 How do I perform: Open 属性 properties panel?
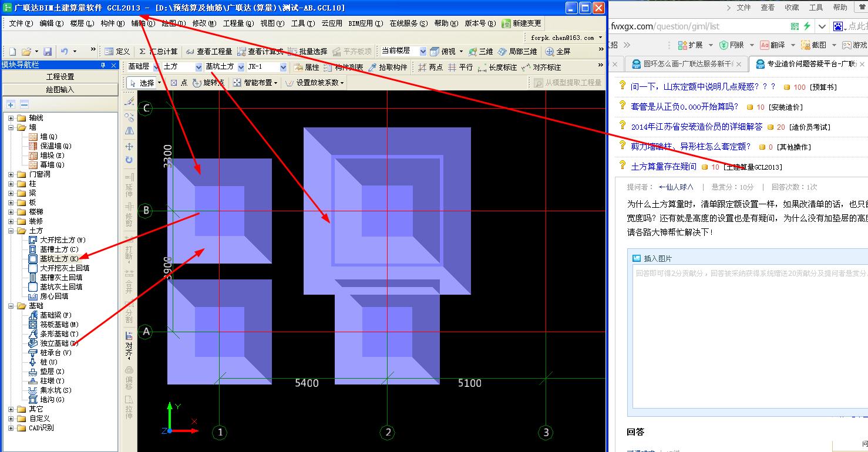[307, 68]
